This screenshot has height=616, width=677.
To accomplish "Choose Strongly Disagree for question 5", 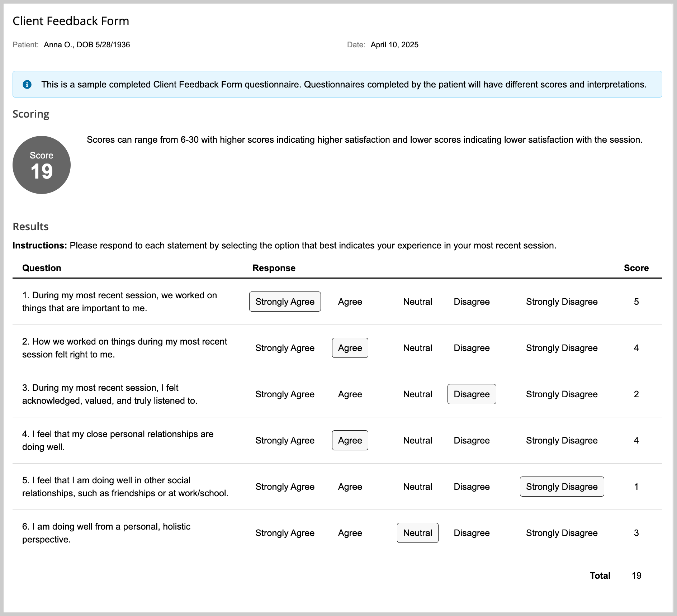I will pos(562,487).
